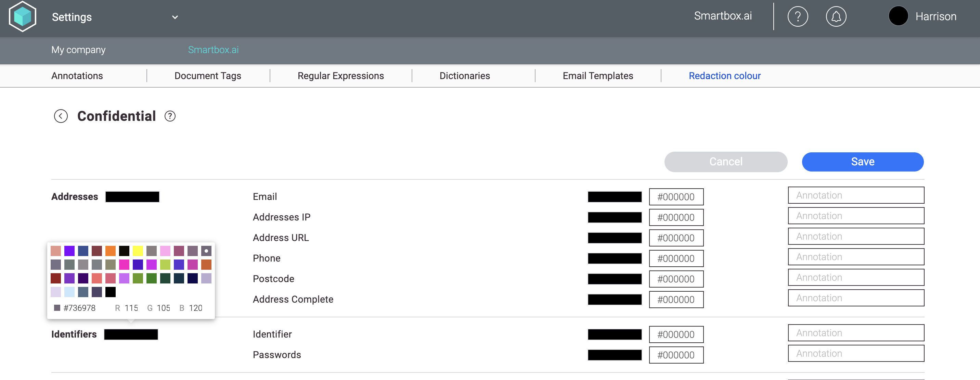Viewport: 980px width, 380px height.
Task: Click Harrison's black profile avatar
Action: click(x=898, y=16)
